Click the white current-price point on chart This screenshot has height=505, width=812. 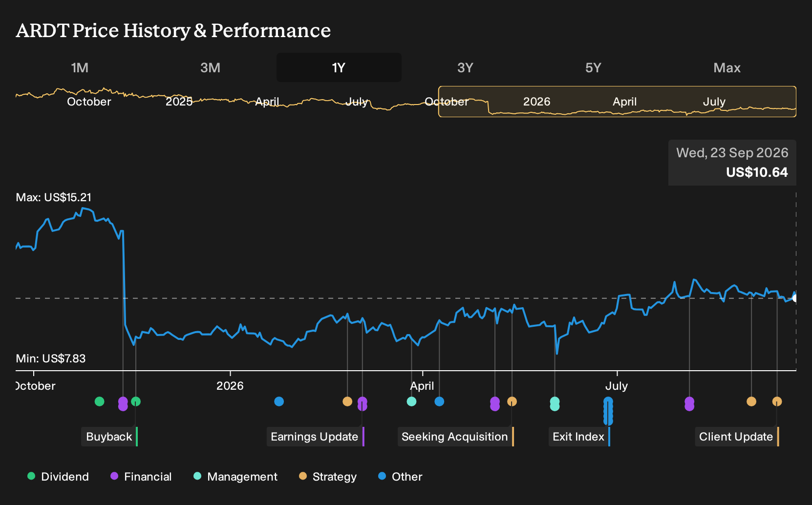(x=795, y=298)
